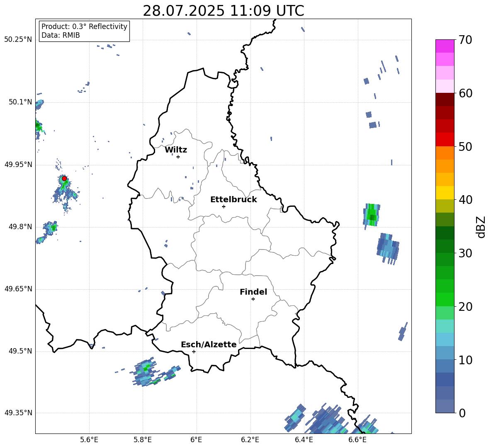Click 'Data: RMIB' text in legend box
Viewport: 491px width, 448px height.
pos(61,35)
